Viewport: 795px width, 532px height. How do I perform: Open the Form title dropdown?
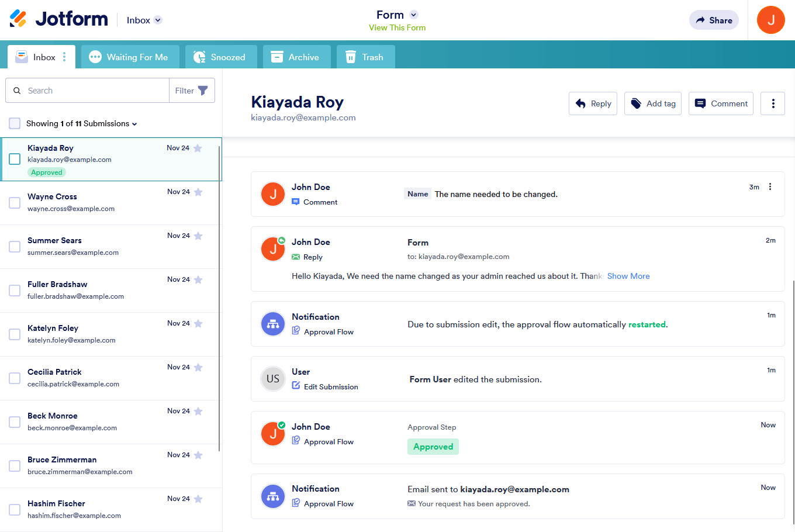point(414,15)
